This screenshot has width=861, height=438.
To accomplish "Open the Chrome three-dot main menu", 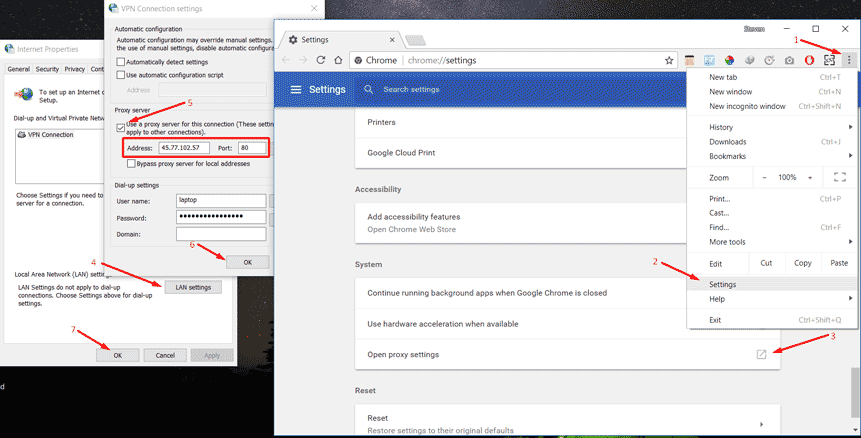I will click(849, 60).
